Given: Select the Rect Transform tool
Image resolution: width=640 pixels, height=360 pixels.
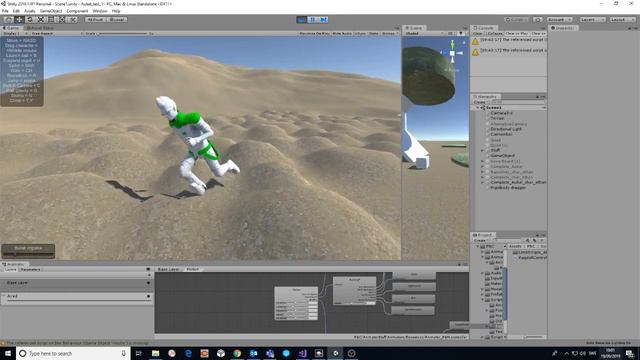Looking at the screenshot, I should click(51, 20).
